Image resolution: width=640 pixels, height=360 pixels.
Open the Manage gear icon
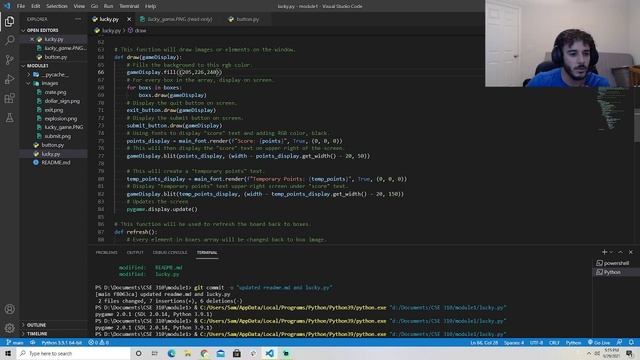pos(9,328)
